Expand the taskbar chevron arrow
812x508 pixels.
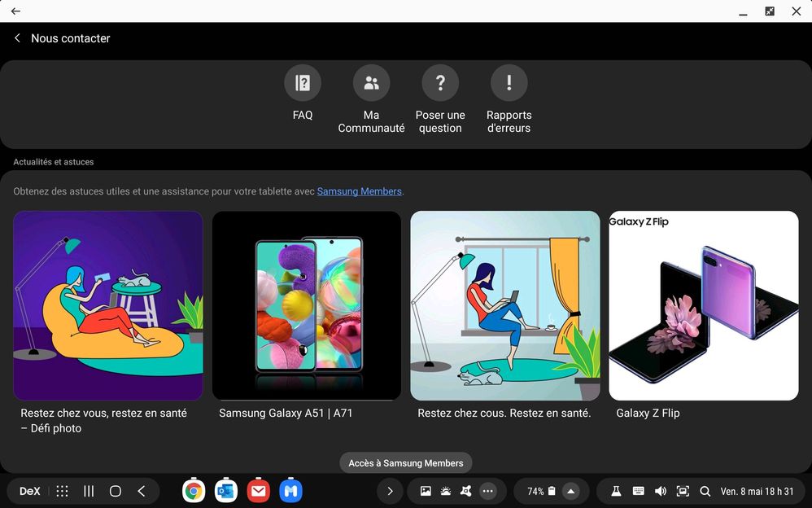(x=390, y=492)
